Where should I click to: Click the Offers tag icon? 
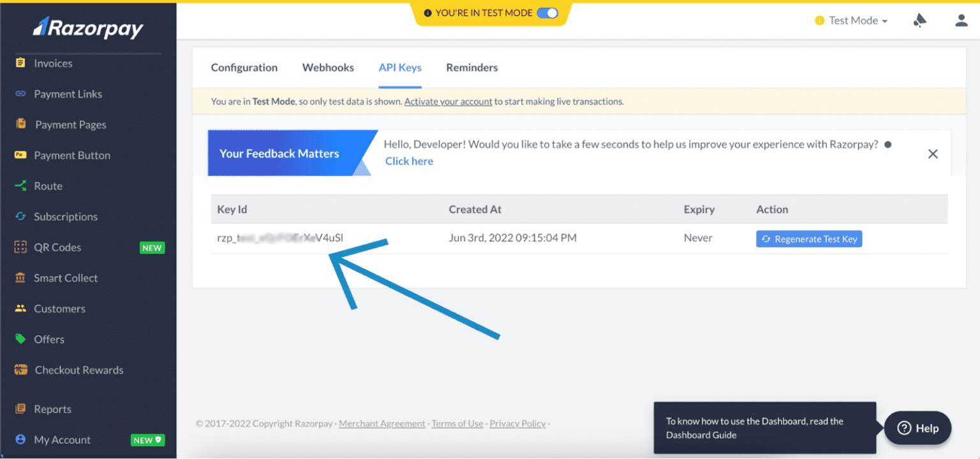click(x=20, y=339)
